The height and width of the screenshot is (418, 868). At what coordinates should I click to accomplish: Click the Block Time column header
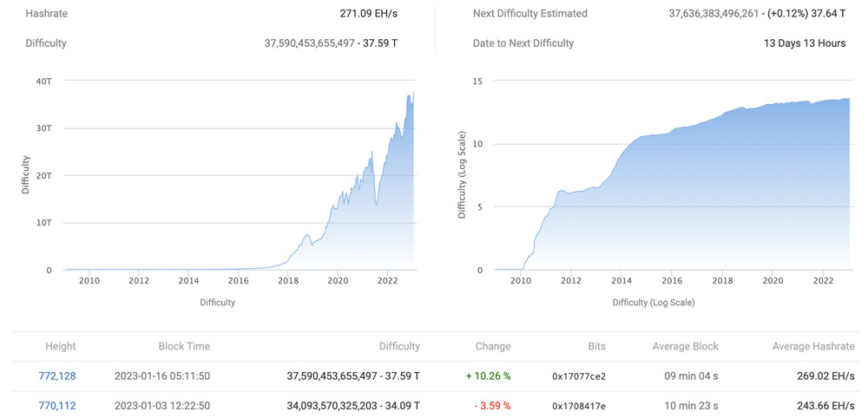(184, 346)
